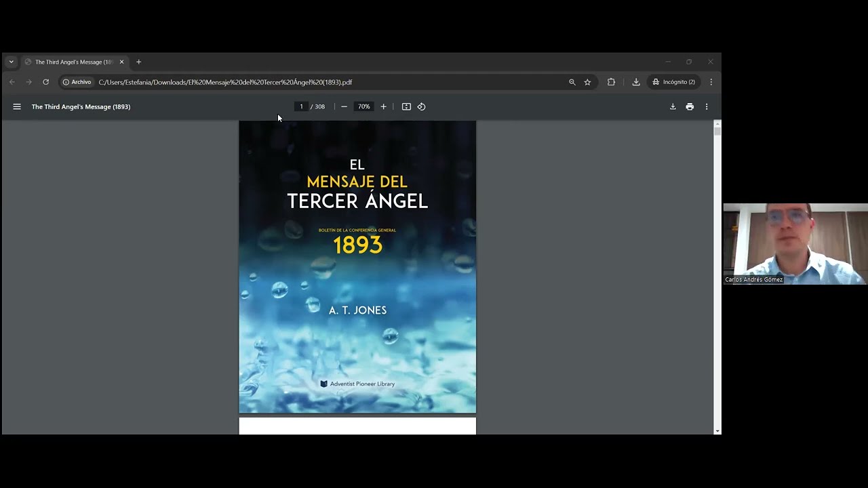
Task: Open PDF viewer more actions menu
Action: pyautogui.click(x=707, y=106)
